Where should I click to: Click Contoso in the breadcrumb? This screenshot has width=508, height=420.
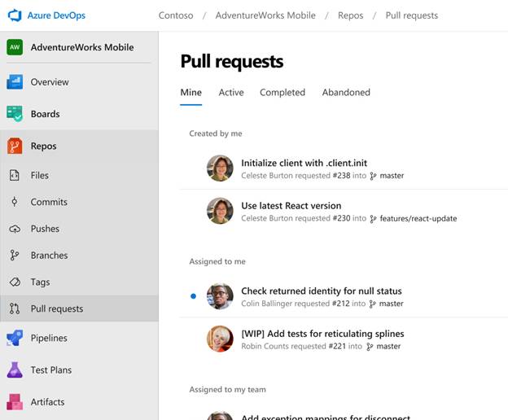(x=176, y=15)
